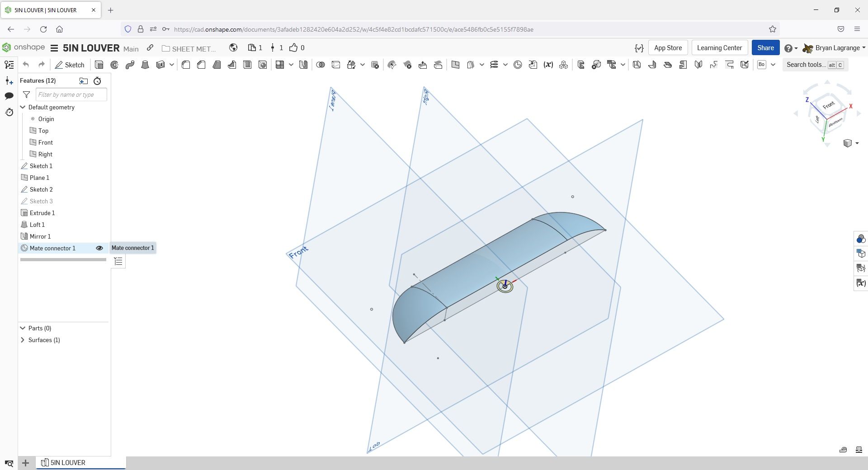Open the view cube display dropdown

[857, 143]
